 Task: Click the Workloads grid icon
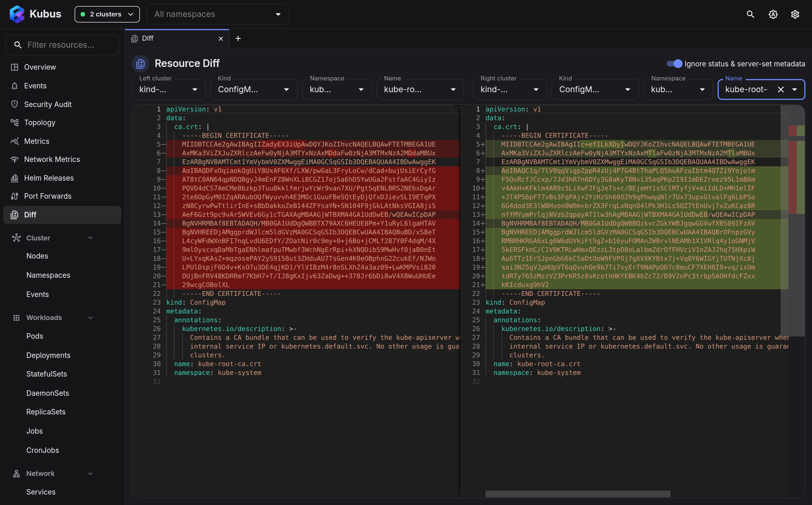[16, 318]
